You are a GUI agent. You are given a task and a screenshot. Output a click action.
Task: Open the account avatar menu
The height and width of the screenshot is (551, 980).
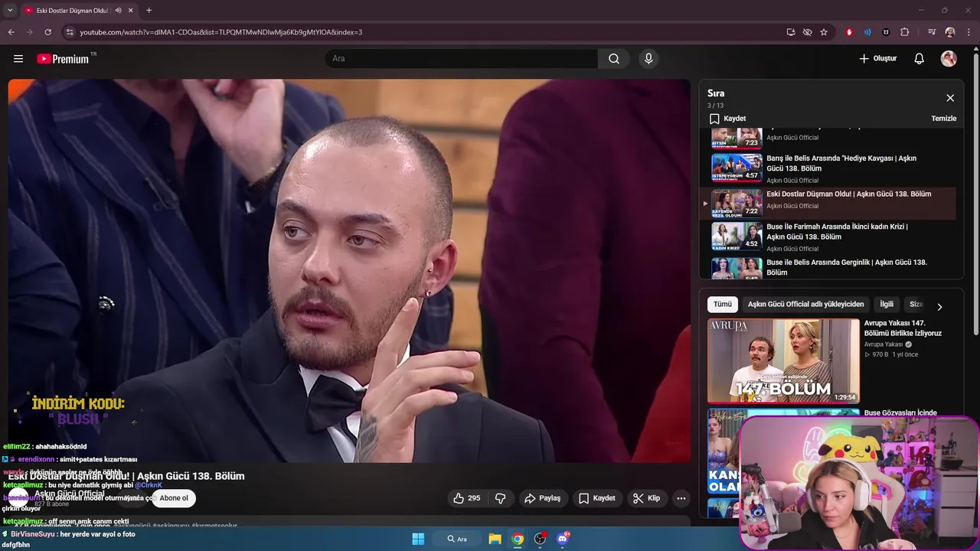(x=949, y=59)
